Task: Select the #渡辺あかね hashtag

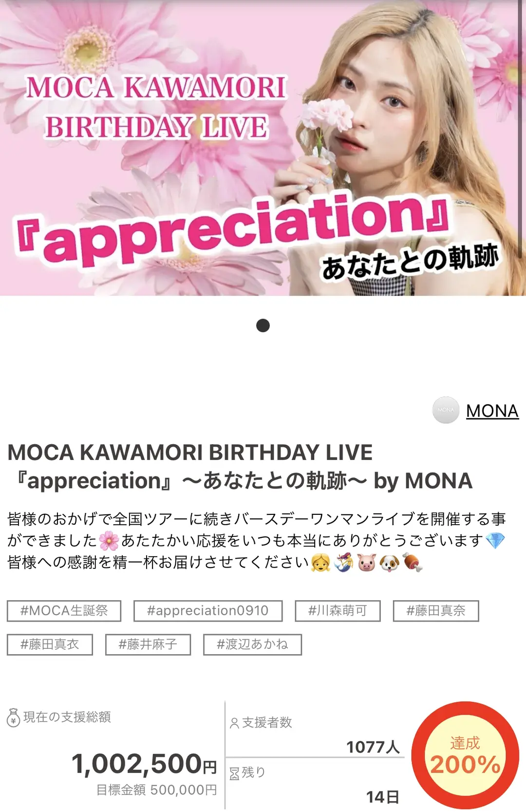Action: pos(252,644)
